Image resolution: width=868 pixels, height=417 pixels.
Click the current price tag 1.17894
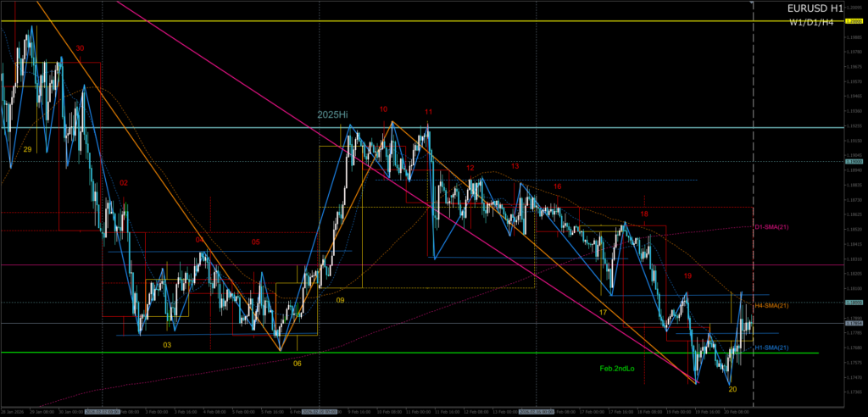853,323
